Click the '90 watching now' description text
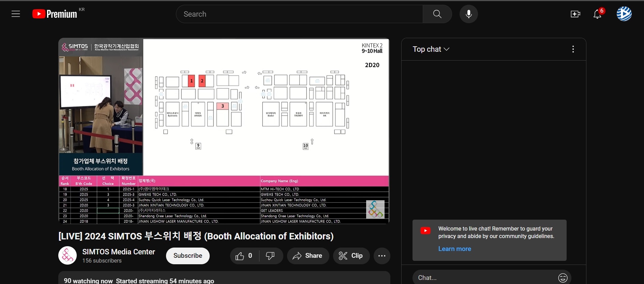 [x=88, y=281]
